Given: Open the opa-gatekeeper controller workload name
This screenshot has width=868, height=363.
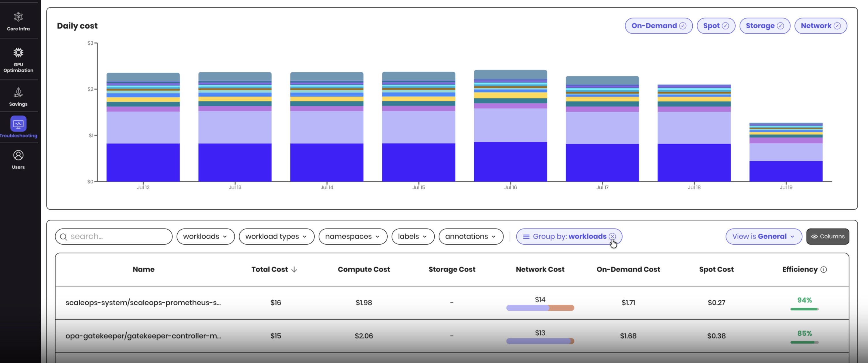Looking at the screenshot, I should click(x=143, y=336).
